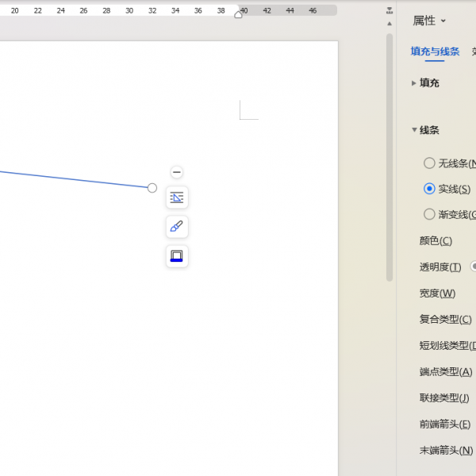Click the 宽度(W) label

click(437, 294)
